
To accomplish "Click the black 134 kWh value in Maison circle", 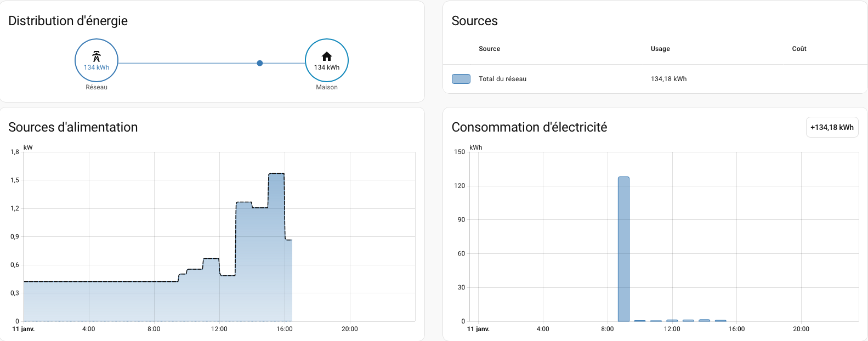I will [x=327, y=67].
